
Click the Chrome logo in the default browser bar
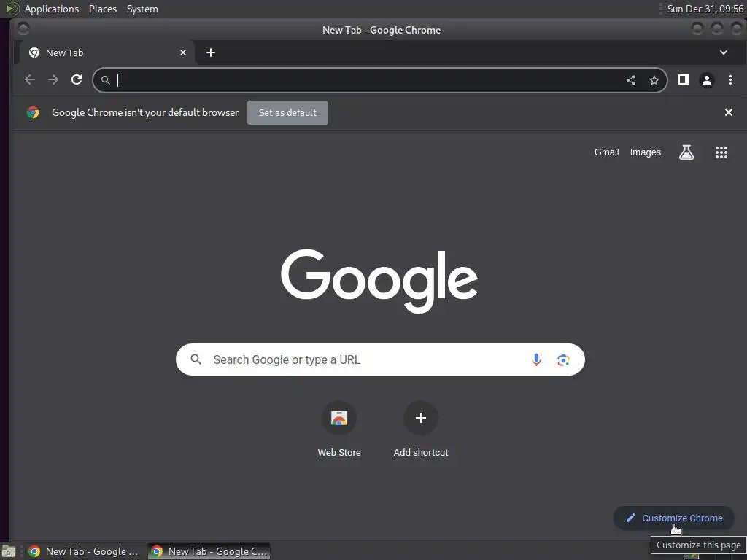point(33,112)
